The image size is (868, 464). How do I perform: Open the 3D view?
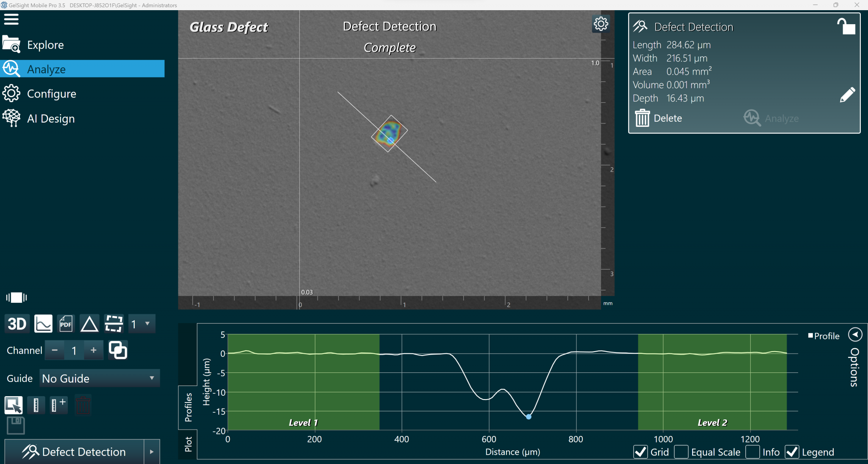pos(17,324)
